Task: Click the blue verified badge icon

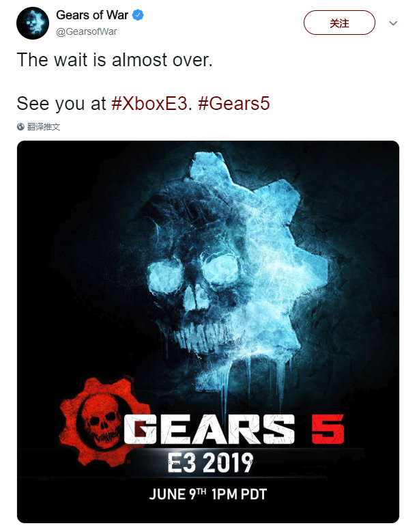Action: (x=138, y=15)
